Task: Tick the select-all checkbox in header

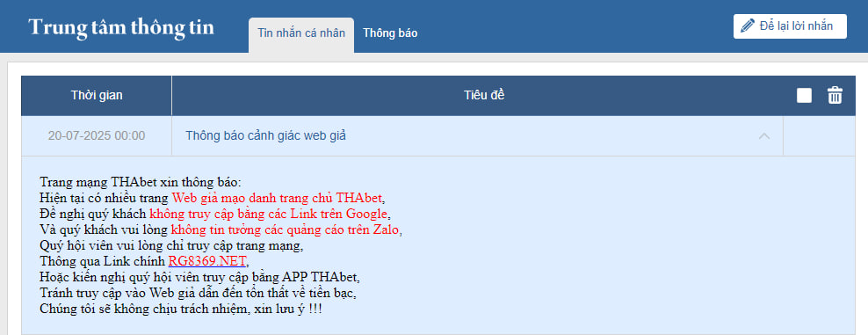Action: point(805,96)
